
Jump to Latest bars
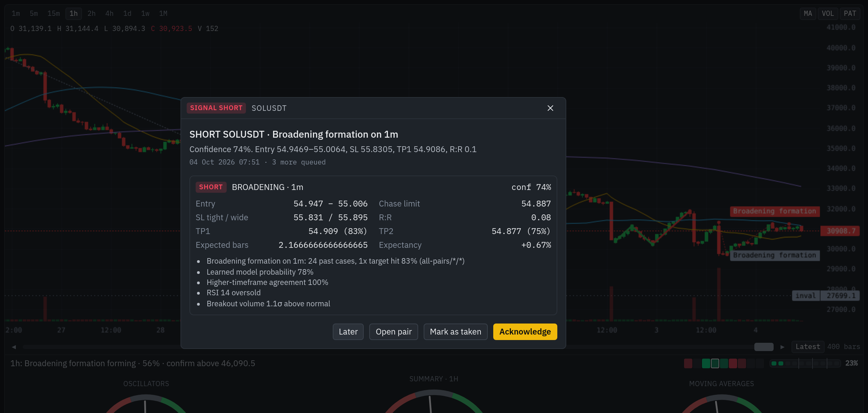coord(808,347)
